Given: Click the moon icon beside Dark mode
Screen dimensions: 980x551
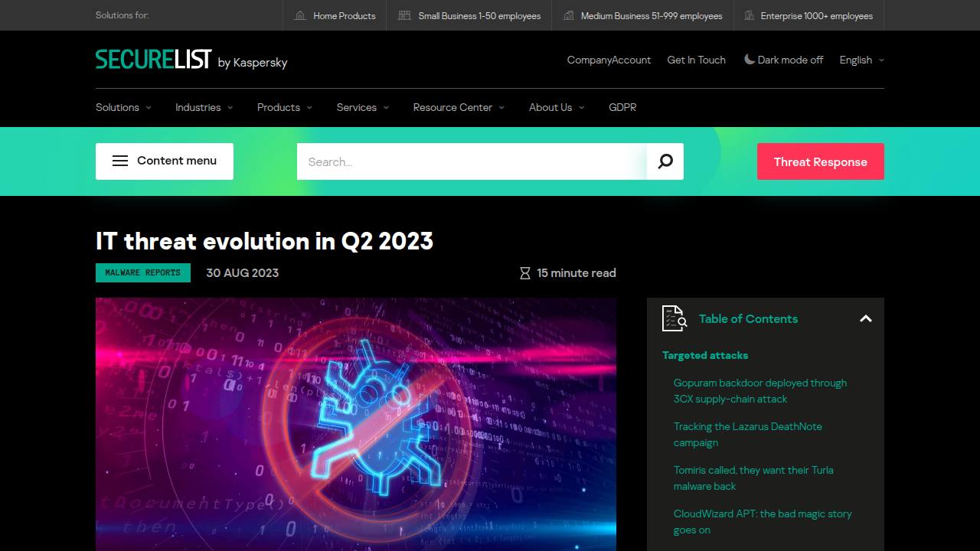Looking at the screenshot, I should tap(750, 59).
